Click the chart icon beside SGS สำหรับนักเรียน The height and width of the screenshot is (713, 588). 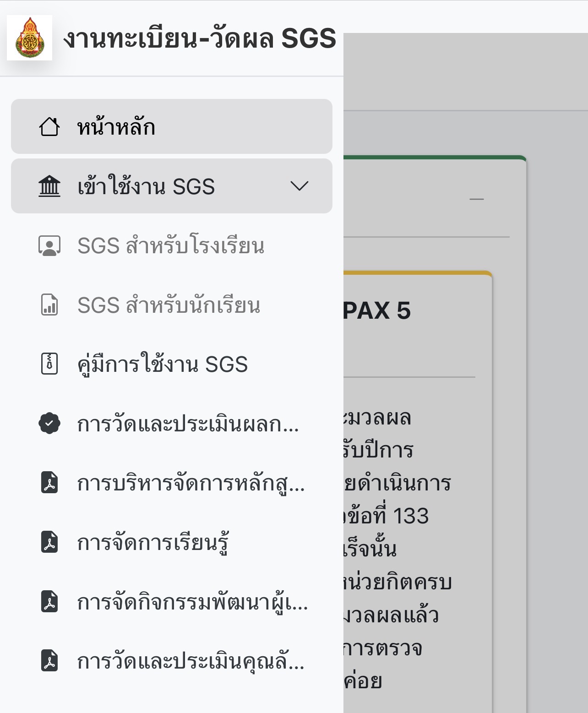[50, 306]
